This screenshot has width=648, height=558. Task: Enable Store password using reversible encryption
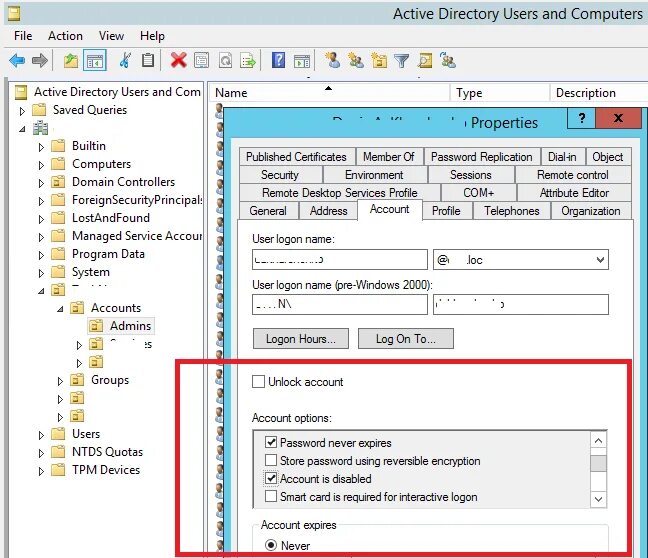(x=271, y=460)
